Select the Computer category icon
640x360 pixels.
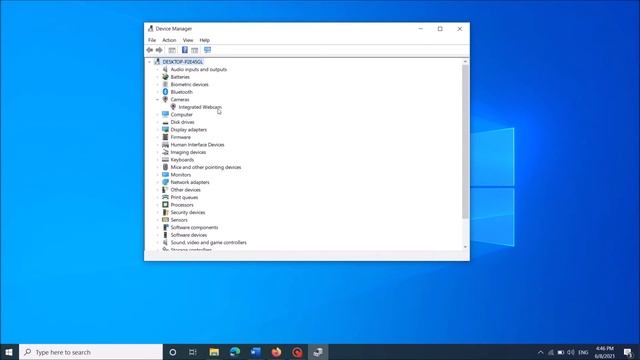pos(165,114)
